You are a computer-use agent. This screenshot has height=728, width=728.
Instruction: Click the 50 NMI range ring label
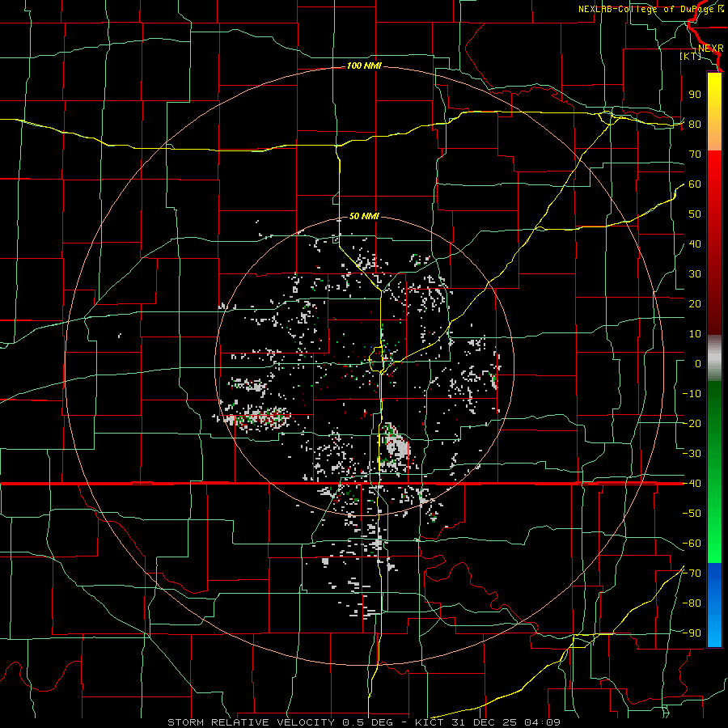coord(364,216)
